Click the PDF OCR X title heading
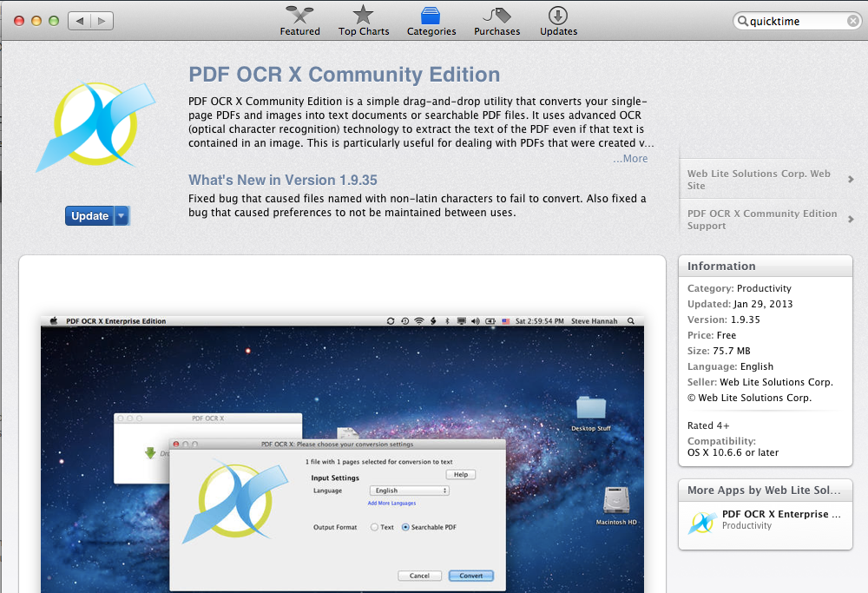 (345, 75)
